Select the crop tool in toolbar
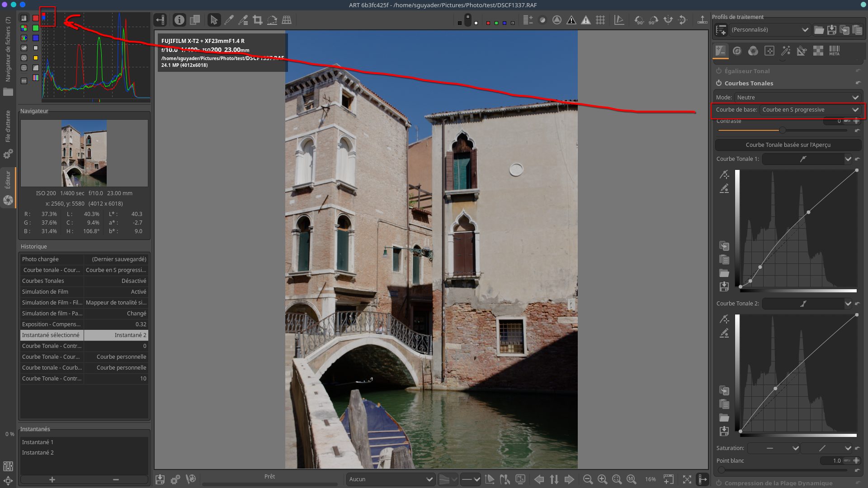868x488 pixels. pyautogui.click(x=258, y=20)
